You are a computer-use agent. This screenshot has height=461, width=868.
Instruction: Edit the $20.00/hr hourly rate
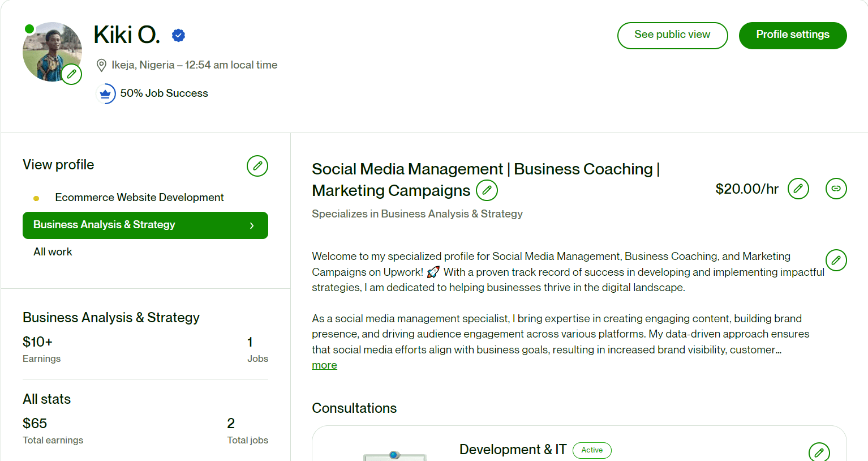coord(798,189)
